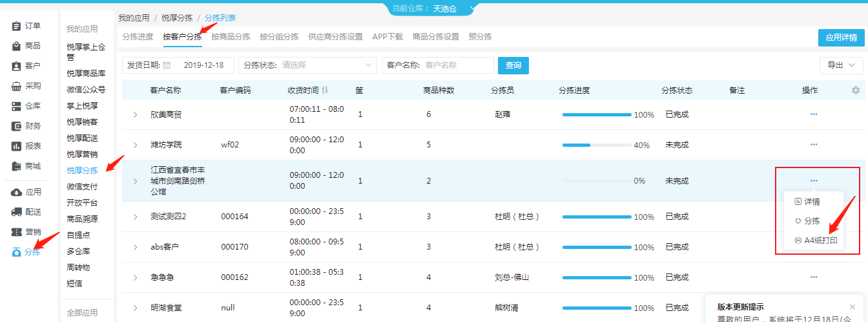Click the 查询 search button
Viewport: 868px width, 322px height.
(x=513, y=65)
